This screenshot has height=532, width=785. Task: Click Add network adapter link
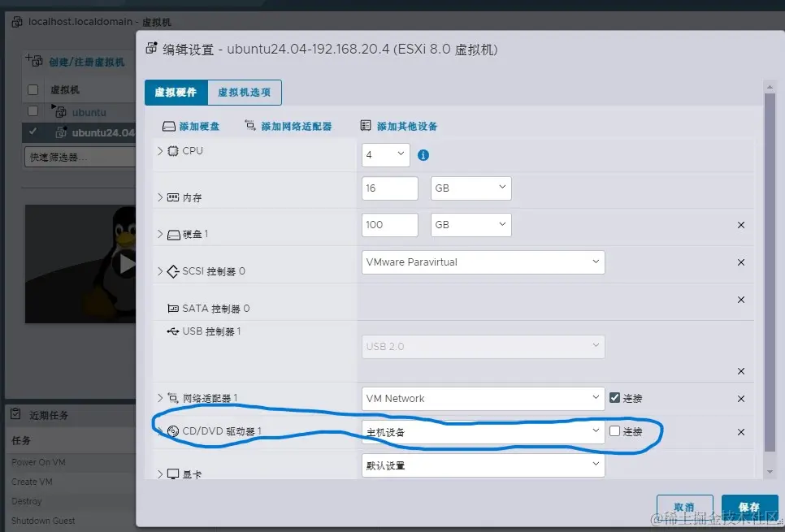pyautogui.click(x=297, y=126)
